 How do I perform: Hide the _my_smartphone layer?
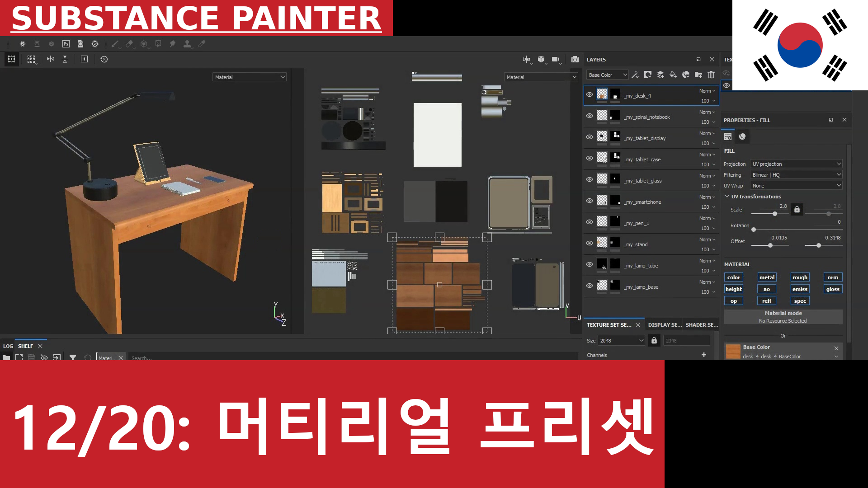(x=590, y=201)
